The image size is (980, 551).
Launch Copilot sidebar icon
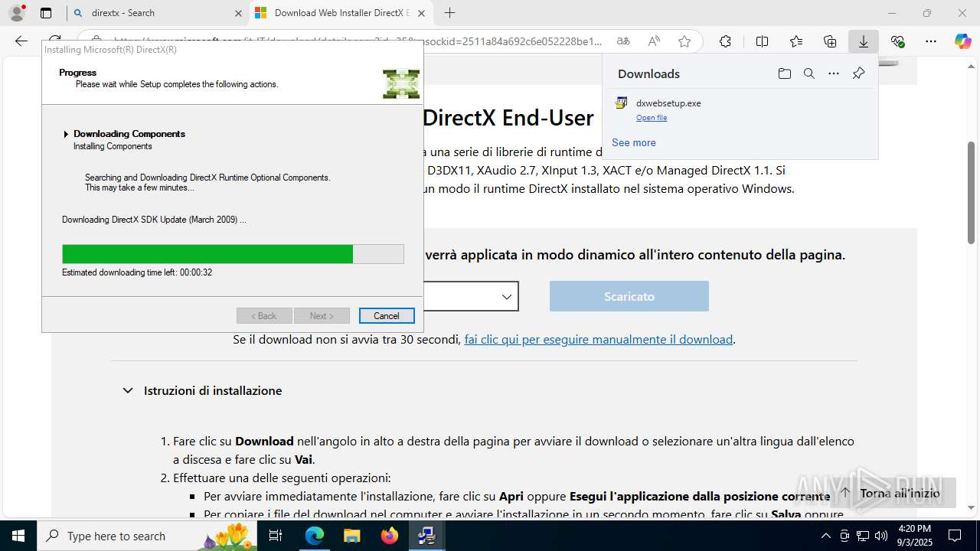963,41
